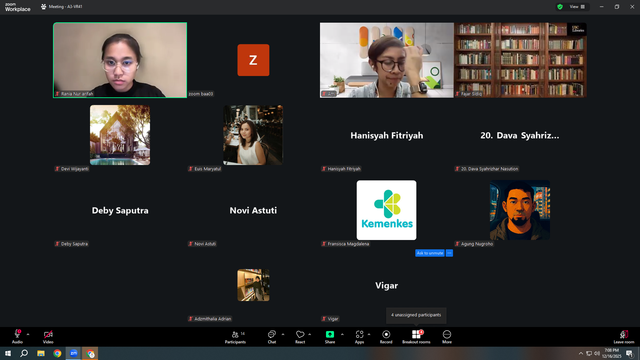Open Zoom from the taskbar
This screenshot has height=360, width=640.
pos(74,353)
